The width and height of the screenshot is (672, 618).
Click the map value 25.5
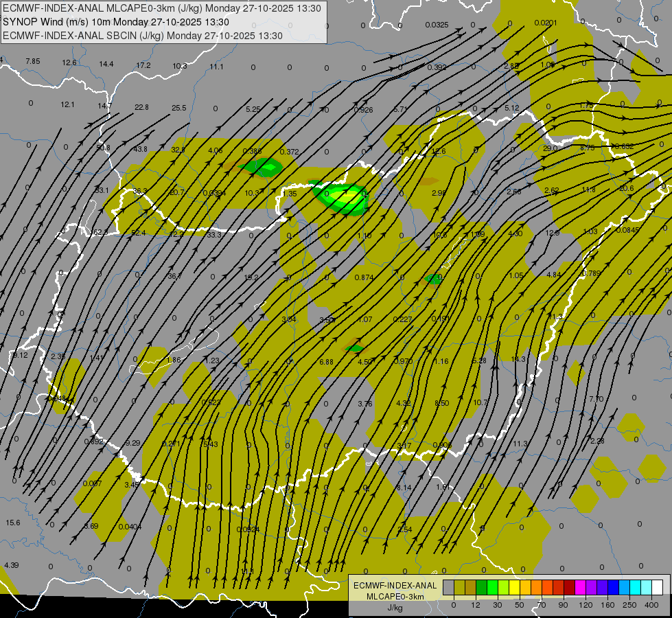coord(179,108)
